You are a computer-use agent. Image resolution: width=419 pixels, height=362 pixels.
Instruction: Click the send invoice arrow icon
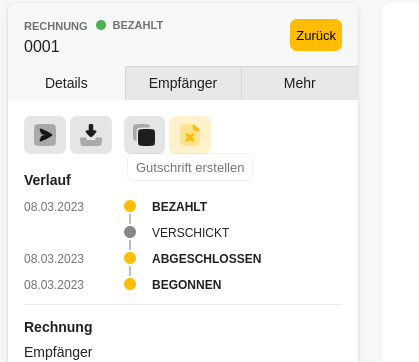pos(45,135)
